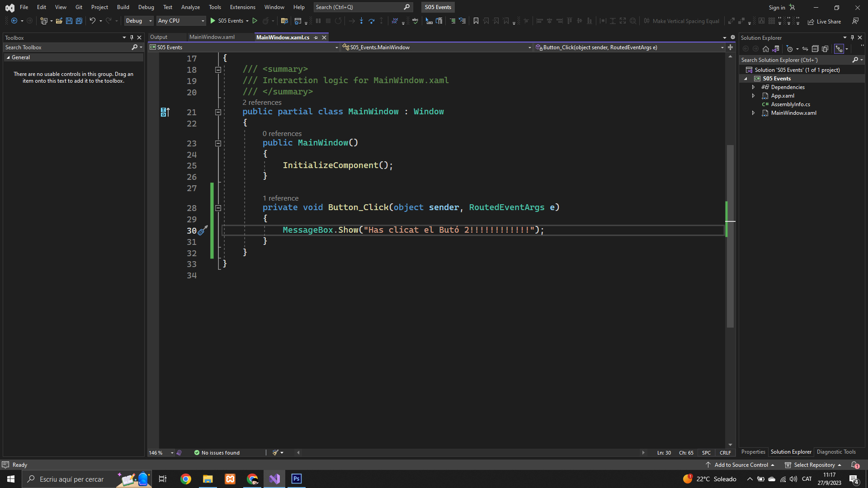Viewport: 868px width, 488px height.
Task: Toggle Solution Explorer view switcher button
Action: point(776,49)
